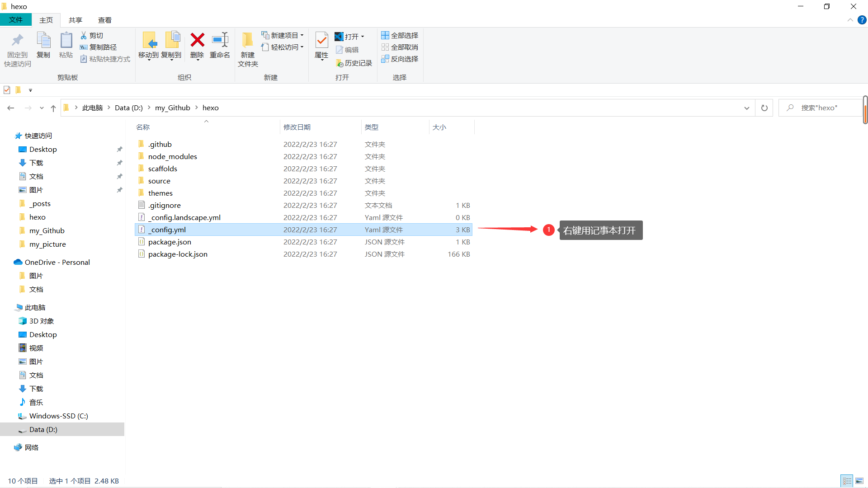This screenshot has height=488, width=868.
Task: Expand the 打开 open-with dropdown
Action: 363,37
